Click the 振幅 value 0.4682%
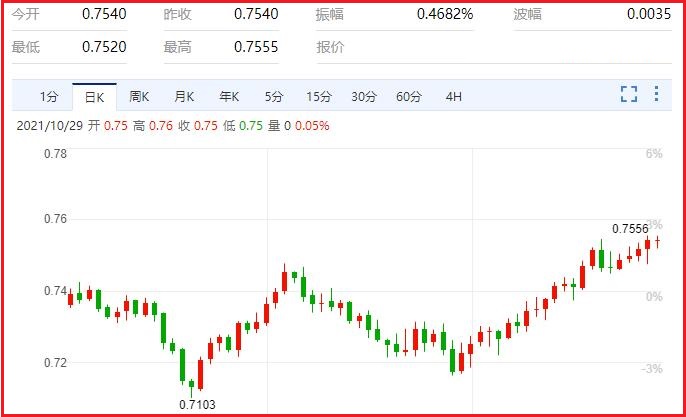This screenshot has height=417, width=686. click(445, 14)
